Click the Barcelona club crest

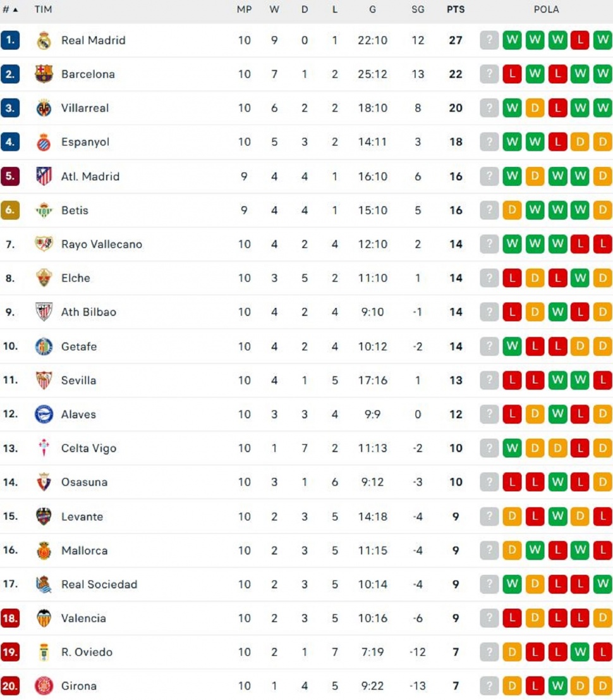44,74
